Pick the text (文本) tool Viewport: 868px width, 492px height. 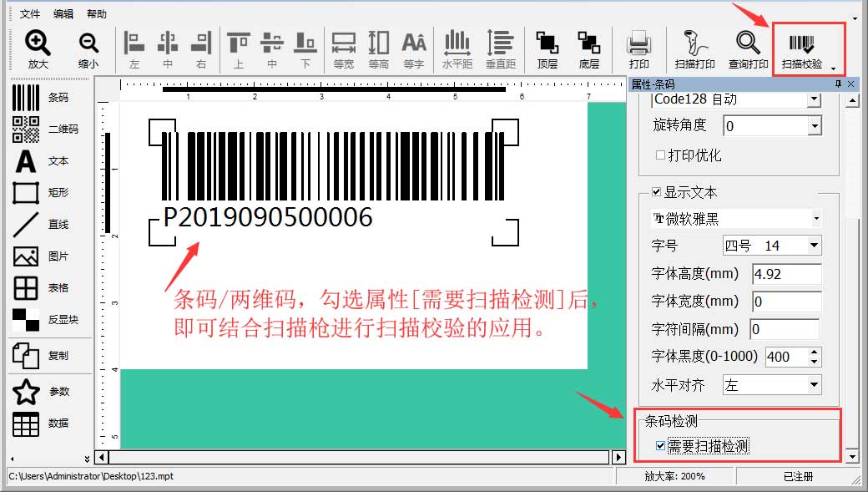click(26, 161)
